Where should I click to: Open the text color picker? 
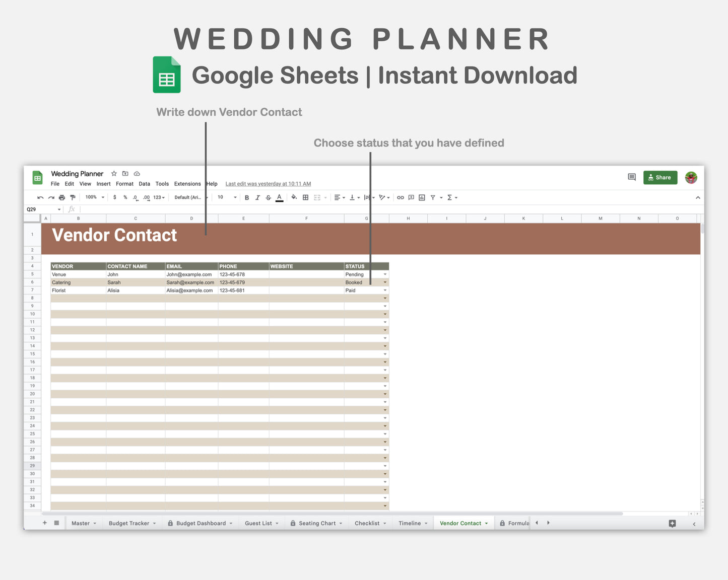279,197
